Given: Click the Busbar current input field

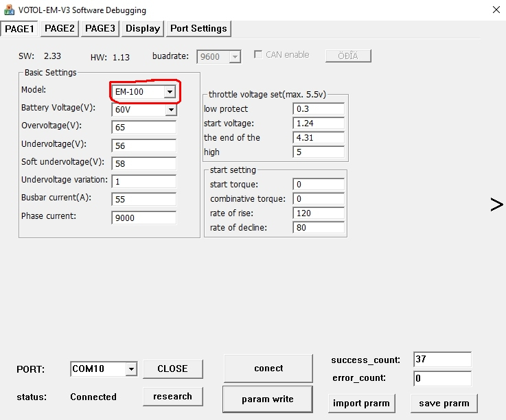Looking at the screenshot, I should coord(143,199).
